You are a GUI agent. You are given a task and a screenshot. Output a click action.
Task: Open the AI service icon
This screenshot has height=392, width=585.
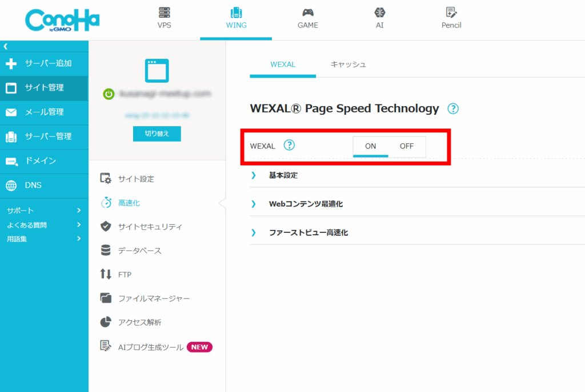(379, 13)
